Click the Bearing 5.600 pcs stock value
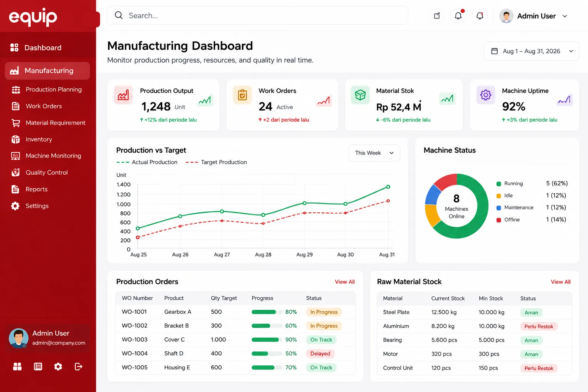This screenshot has height=392, width=588. (444, 340)
